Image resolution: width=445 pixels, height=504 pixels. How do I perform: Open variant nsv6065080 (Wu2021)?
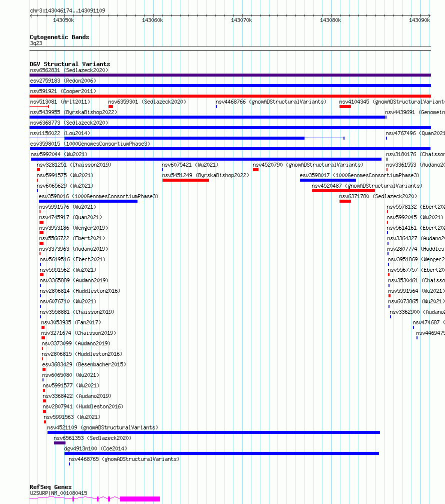tap(70, 375)
